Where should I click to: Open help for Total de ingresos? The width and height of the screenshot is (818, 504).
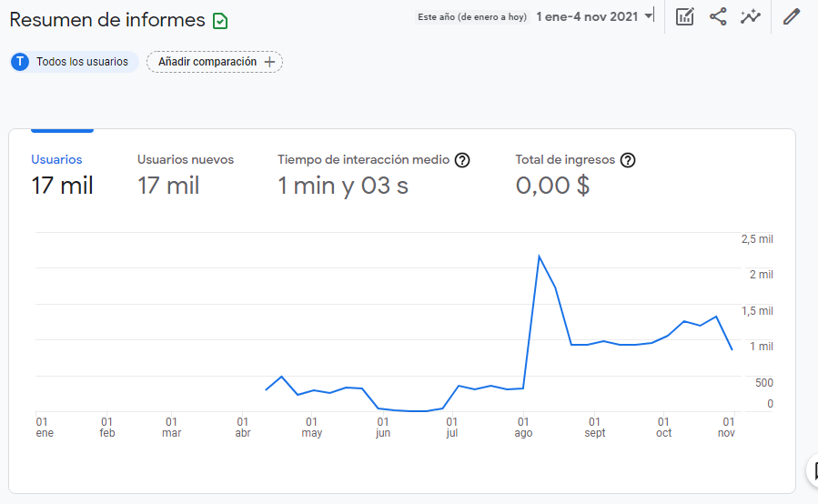[x=628, y=160]
